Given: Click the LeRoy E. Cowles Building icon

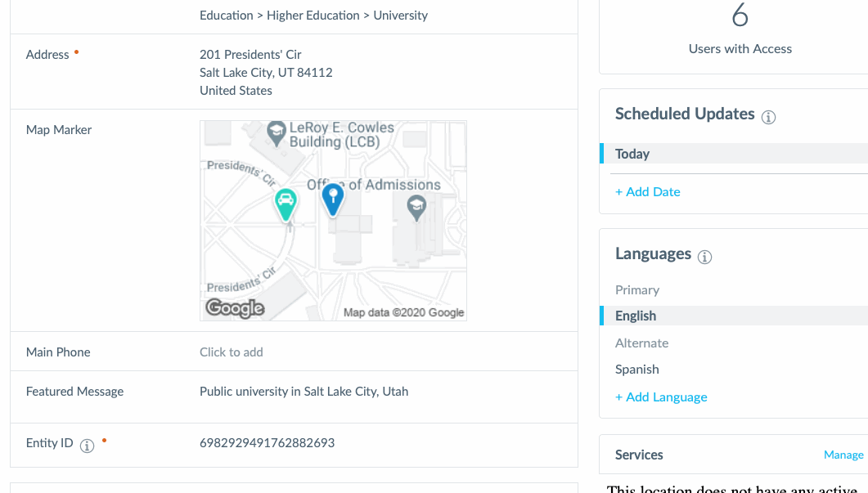Looking at the screenshot, I should tap(277, 131).
